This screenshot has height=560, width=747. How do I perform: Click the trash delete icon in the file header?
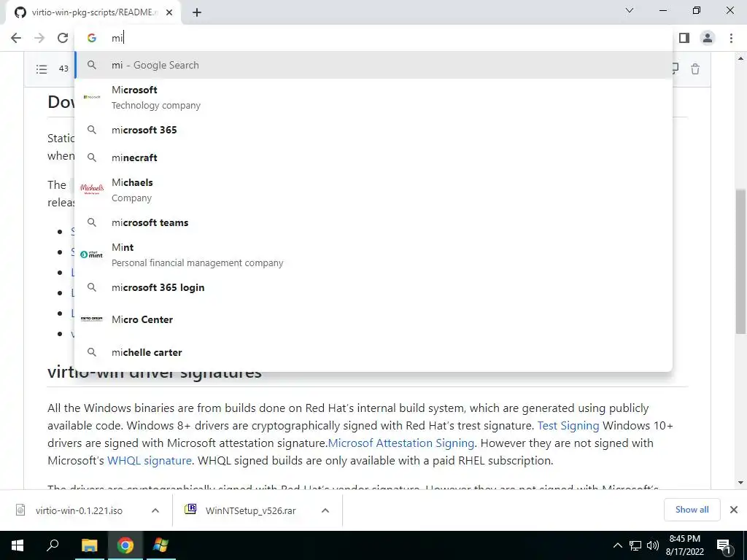695,69
